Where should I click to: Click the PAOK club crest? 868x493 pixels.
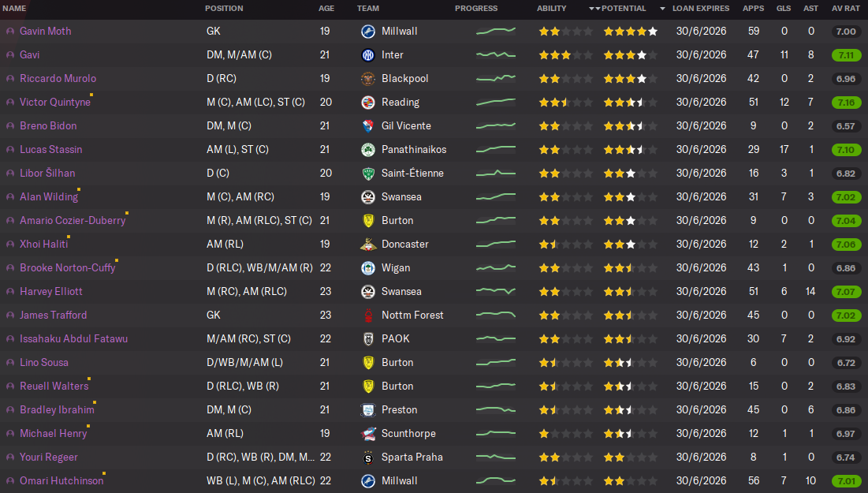click(x=367, y=339)
